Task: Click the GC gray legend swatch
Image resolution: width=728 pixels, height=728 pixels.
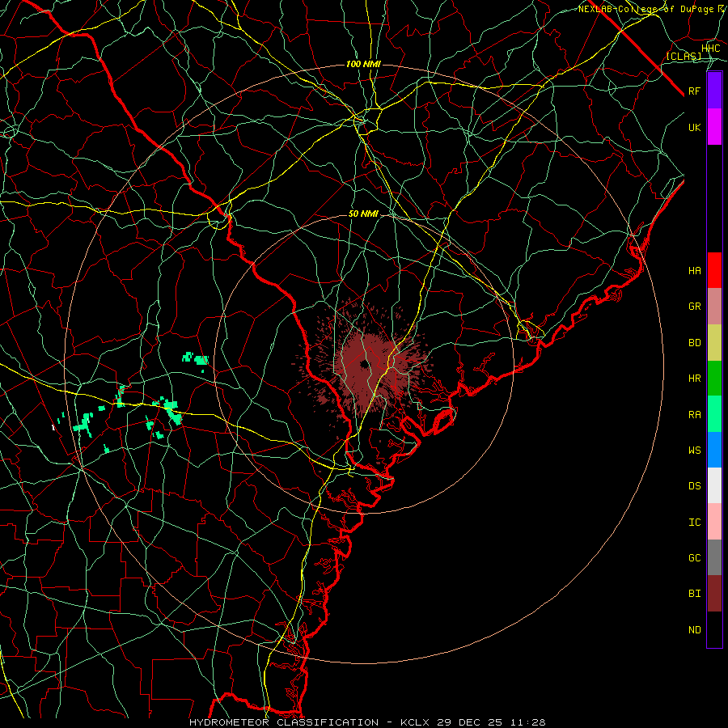Action: tap(714, 557)
